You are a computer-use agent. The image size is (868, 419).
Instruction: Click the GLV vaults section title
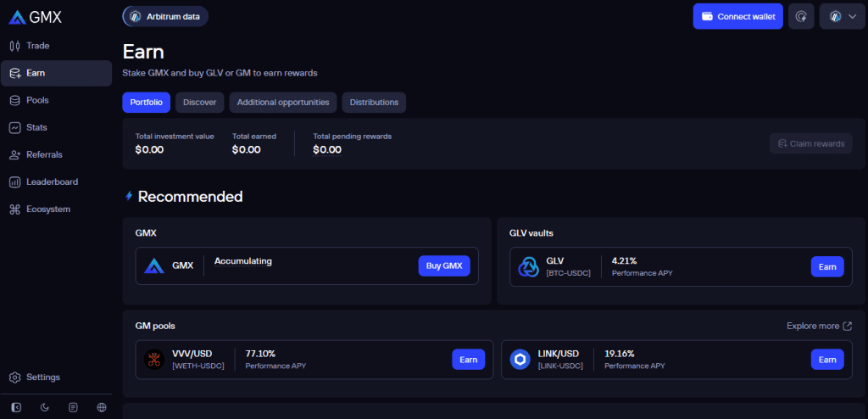(531, 233)
